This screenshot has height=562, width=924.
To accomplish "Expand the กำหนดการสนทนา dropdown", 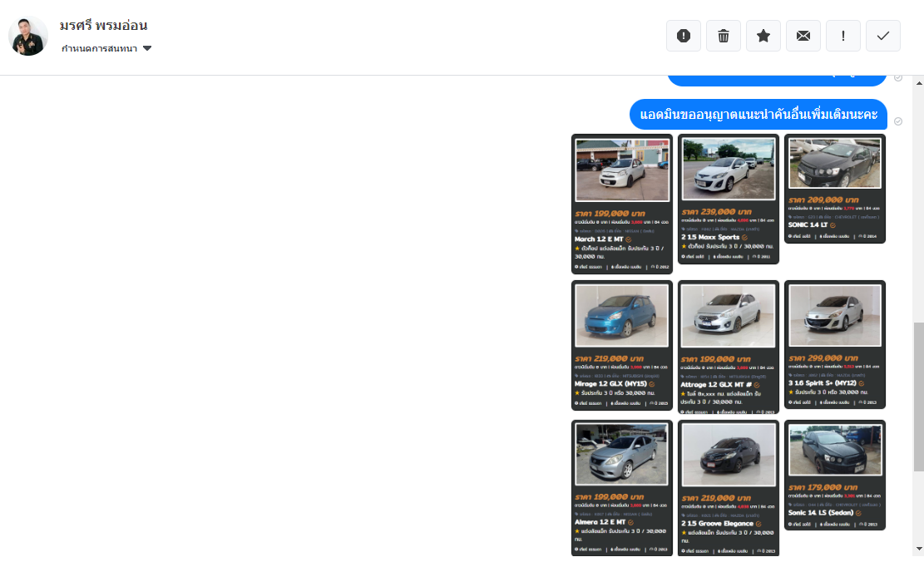I will 106,48.
